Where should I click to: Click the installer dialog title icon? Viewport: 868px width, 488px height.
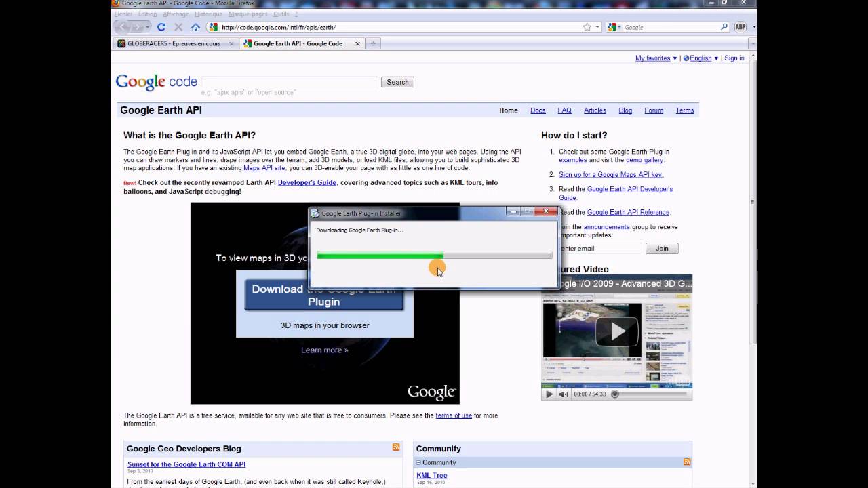pos(315,213)
